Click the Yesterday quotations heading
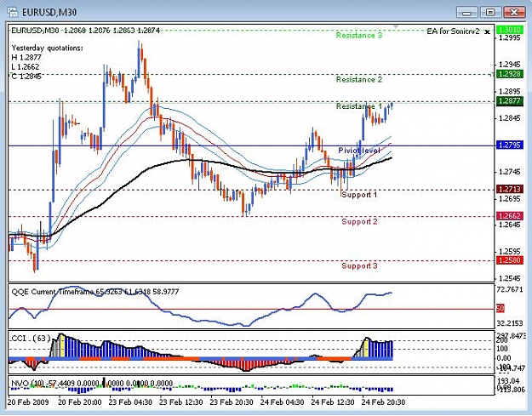Screen dimensions: 532x416 (x=47, y=48)
